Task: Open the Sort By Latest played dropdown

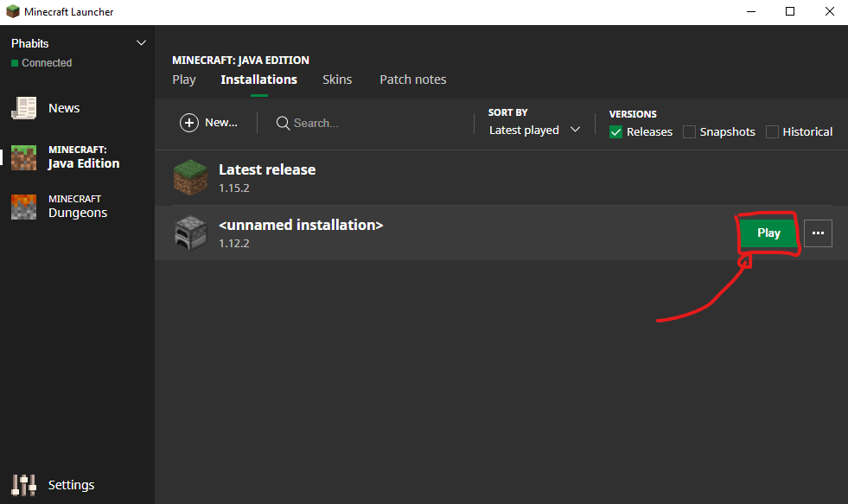Action: coord(534,131)
